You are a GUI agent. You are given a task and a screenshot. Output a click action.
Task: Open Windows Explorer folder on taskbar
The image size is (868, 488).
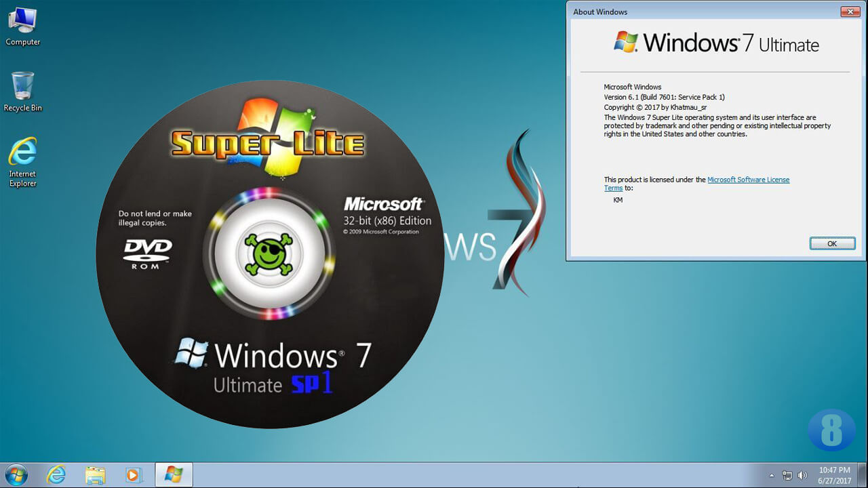coord(95,474)
